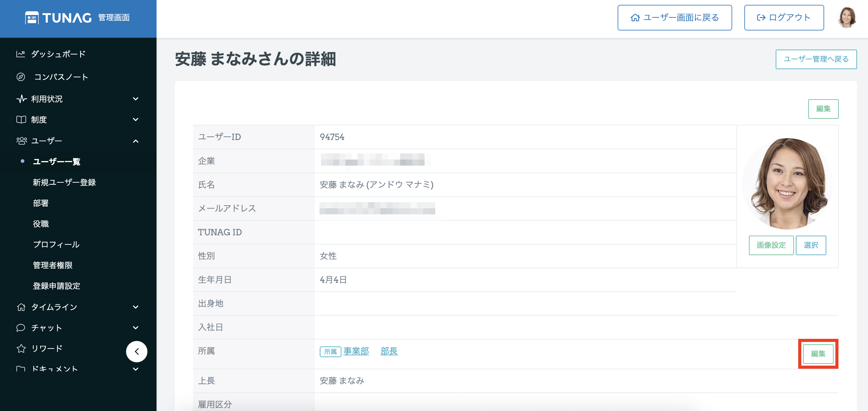Click the gender value 女性
Screen dimensions: 868x411
point(328,256)
